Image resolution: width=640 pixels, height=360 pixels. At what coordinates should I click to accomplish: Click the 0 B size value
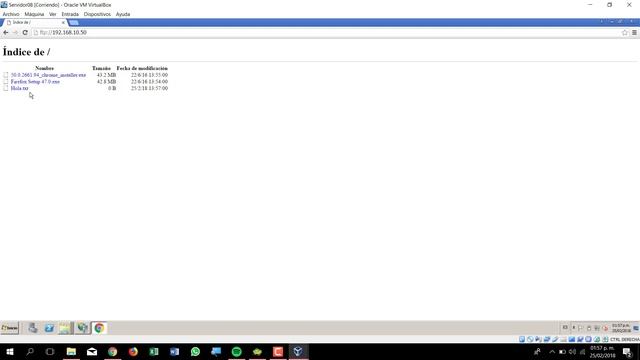(x=112, y=88)
